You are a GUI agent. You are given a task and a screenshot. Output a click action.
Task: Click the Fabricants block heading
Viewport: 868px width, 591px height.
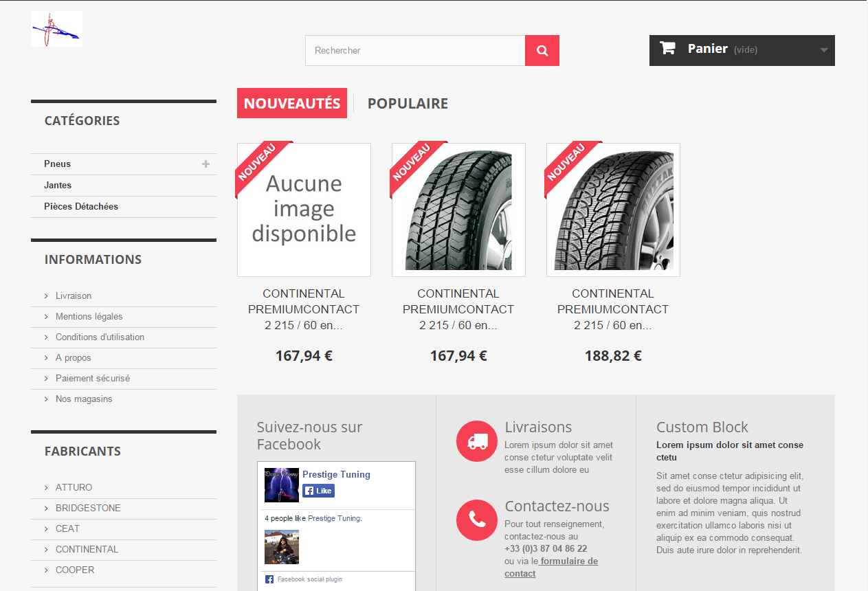(82, 451)
